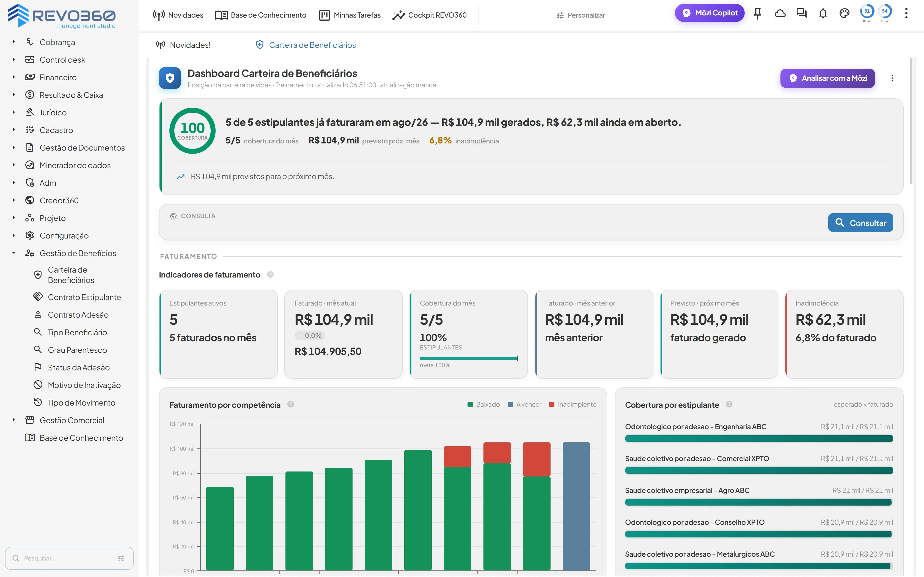Open the cloud icon in header
The height and width of the screenshot is (577, 924).
[780, 14]
